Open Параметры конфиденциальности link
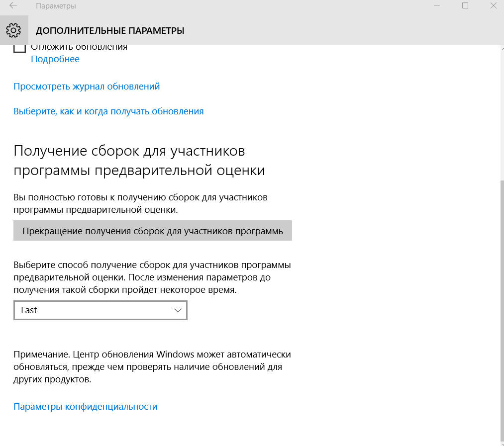The image size is (504, 446). 85,407
